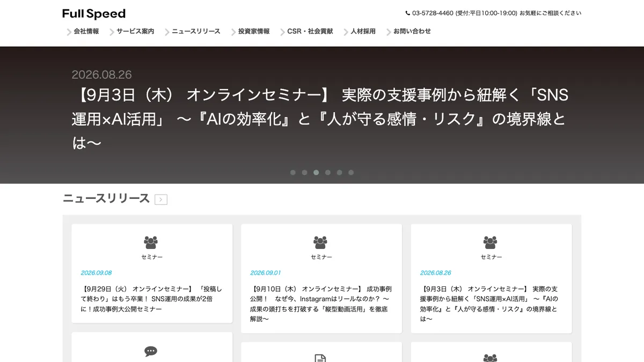The height and width of the screenshot is (362, 644).
Task: Go to sixth carousel slide dot
Action: coord(351,173)
